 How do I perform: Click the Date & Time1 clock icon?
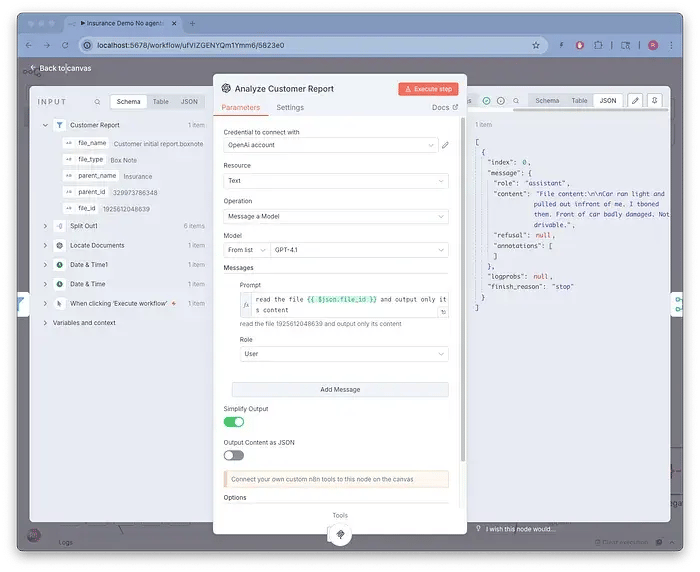pyautogui.click(x=59, y=264)
